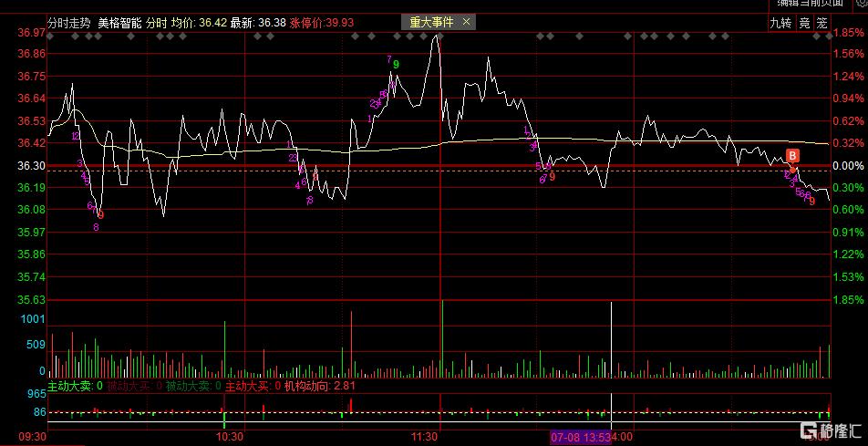Image resolution: width=868 pixels, height=446 pixels.
Task: Click the 主动大买: 0 indicator label
Action: click(x=253, y=386)
